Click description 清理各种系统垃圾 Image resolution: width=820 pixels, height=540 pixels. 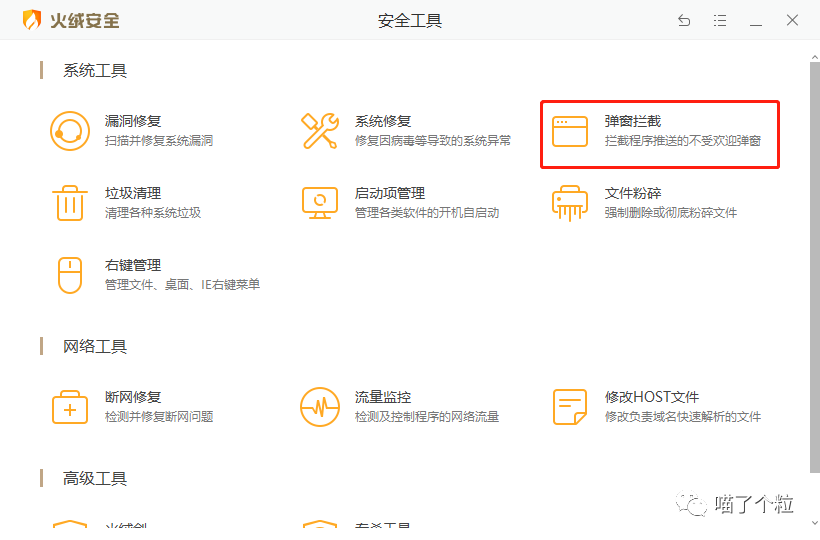click(x=153, y=213)
